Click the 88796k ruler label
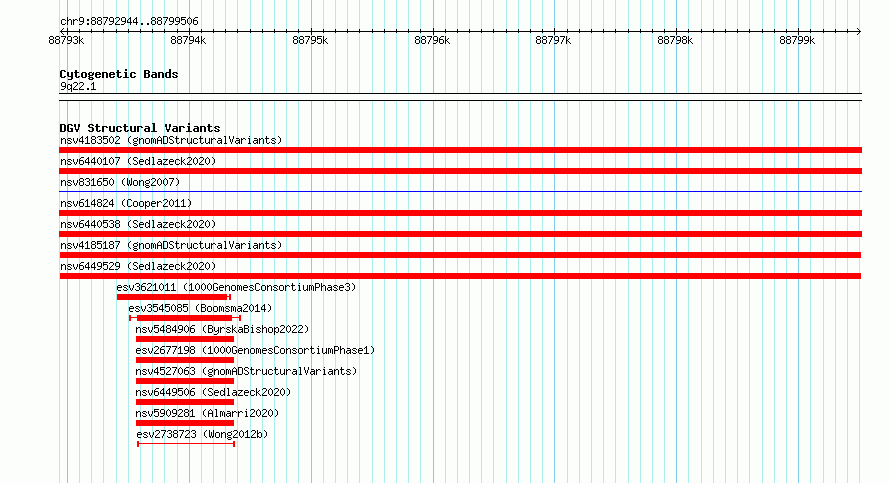The height and width of the screenshot is (483, 890). 432,40
